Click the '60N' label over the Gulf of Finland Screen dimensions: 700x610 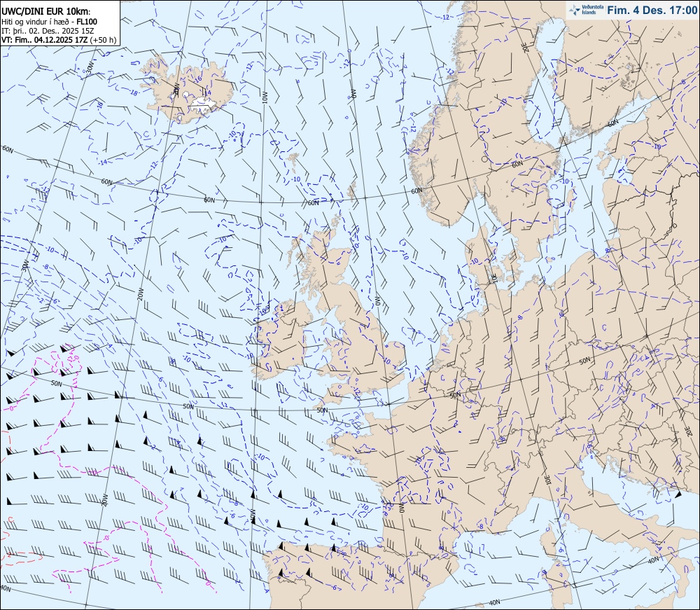click(612, 123)
